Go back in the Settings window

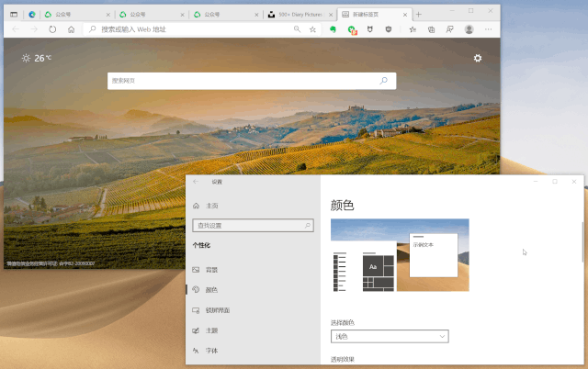pos(196,182)
